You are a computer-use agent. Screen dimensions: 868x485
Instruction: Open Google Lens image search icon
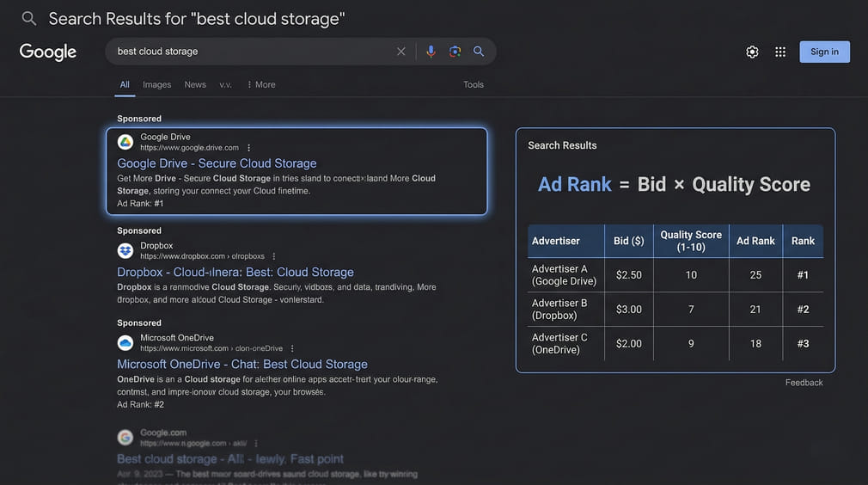(455, 52)
